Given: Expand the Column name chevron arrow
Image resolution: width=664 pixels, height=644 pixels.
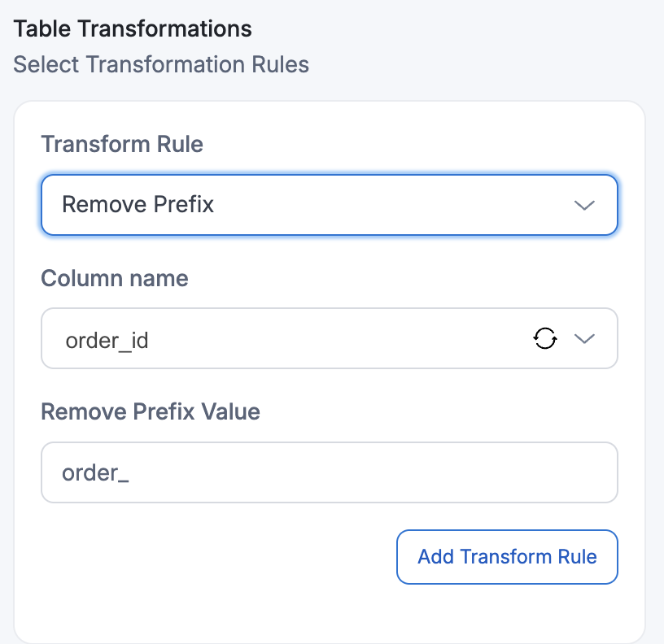Looking at the screenshot, I should [x=584, y=339].
